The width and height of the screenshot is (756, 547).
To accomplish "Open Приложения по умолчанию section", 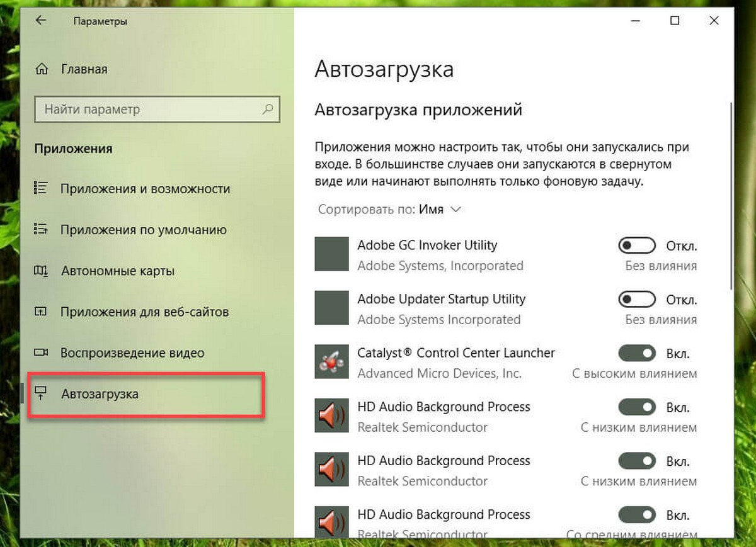I will point(144,230).
